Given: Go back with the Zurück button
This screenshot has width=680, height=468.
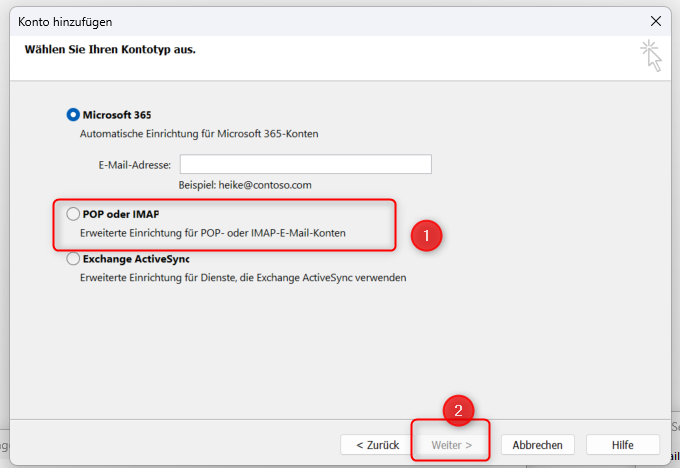Looking at the screenshot, I should (376, 445).
